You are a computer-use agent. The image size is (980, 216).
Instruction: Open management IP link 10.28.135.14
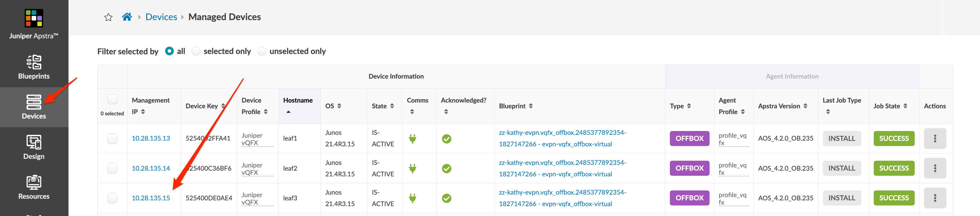pyautogui.click(x=151, y=168)
